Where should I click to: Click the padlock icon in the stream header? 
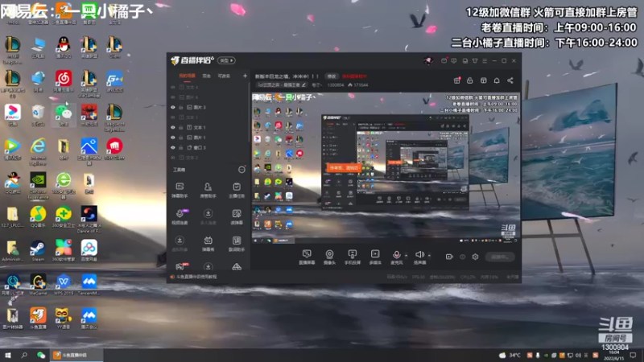point(470,80)
